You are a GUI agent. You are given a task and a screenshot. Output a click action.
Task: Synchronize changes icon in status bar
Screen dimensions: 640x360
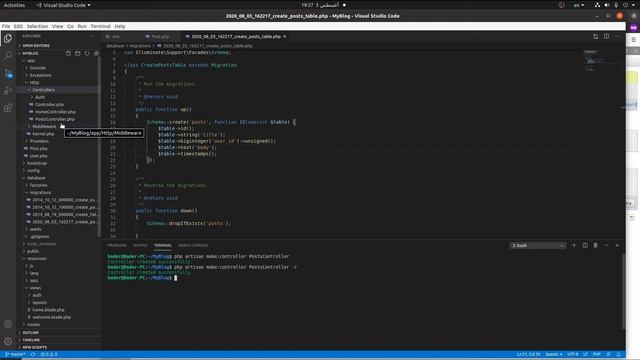(33, 354)
